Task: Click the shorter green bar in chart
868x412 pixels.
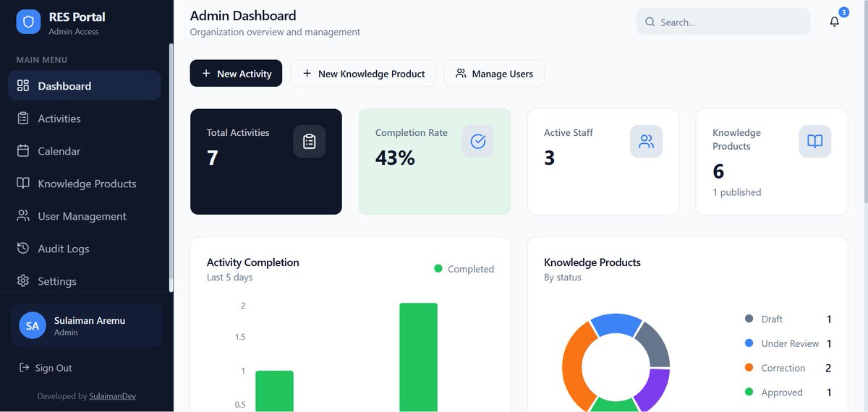Action: 274,391
